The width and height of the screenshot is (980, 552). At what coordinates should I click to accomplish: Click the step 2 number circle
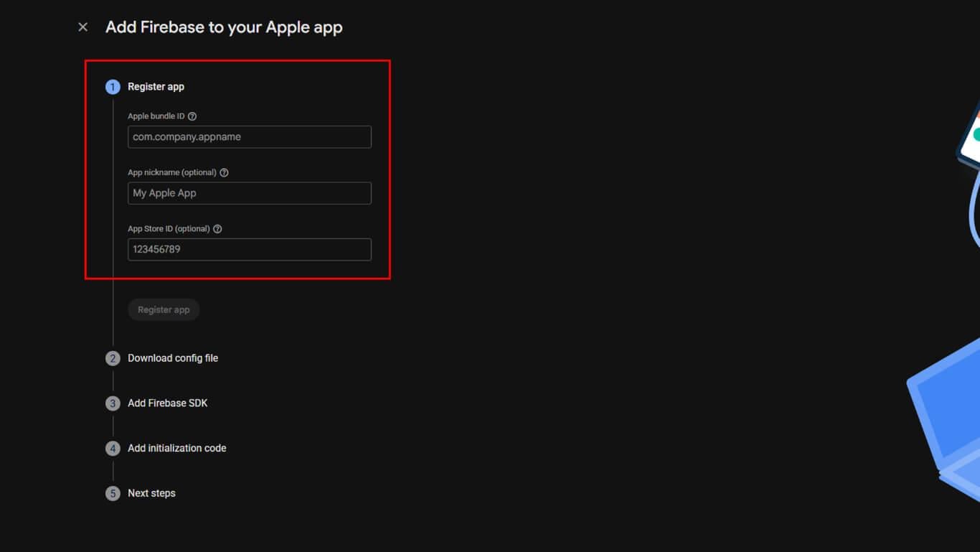[x=113, y=358]
